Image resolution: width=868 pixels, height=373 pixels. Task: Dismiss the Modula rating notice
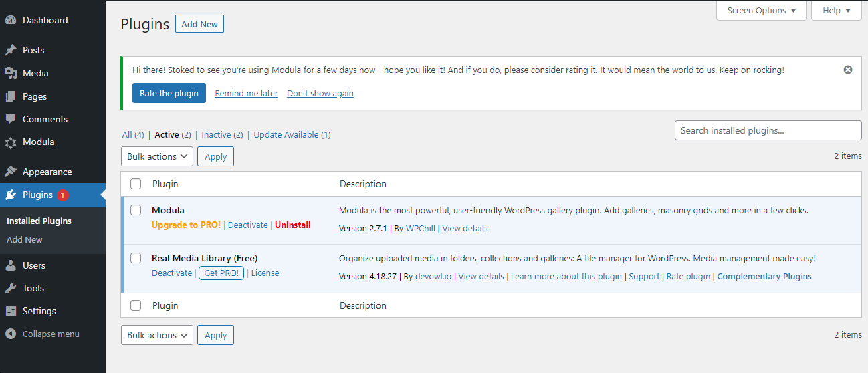848,70
